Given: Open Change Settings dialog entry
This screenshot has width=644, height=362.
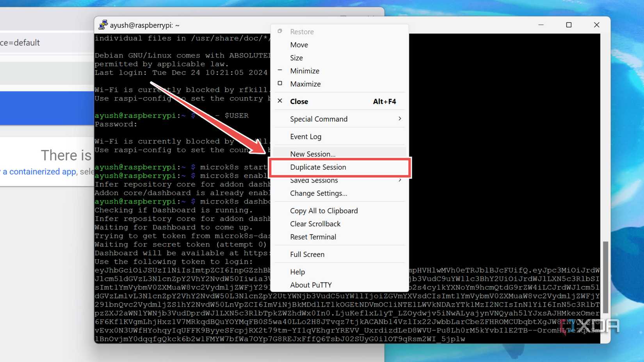Looking at the screenshot, I should (339, 193).
